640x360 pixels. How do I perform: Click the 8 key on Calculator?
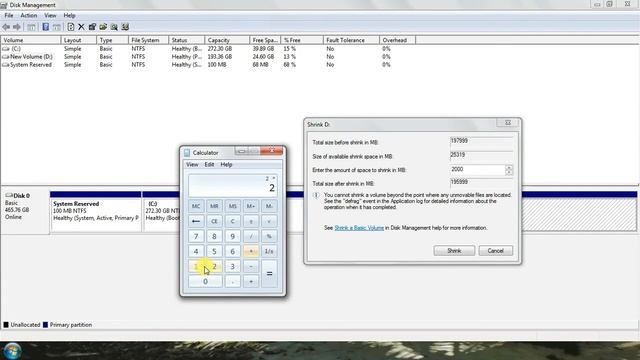click(214, 236)
